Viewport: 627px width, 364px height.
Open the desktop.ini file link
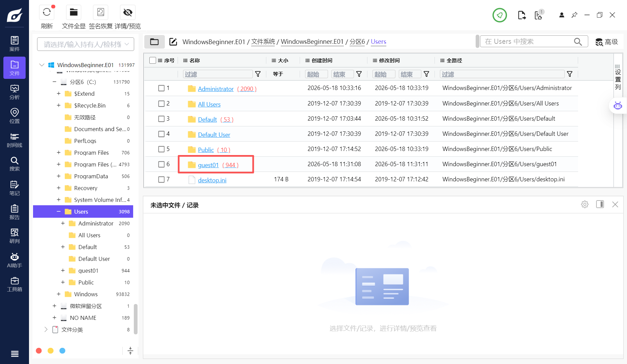coord(212,180)
